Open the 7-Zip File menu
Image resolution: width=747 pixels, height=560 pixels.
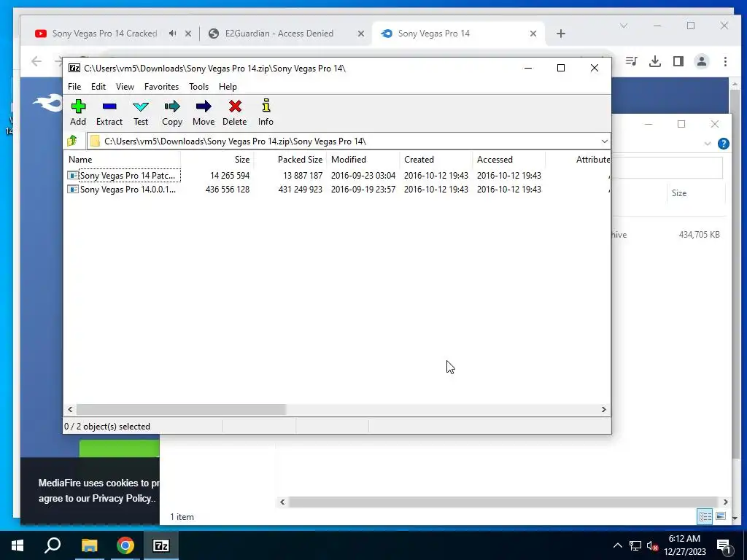click(x=74, y=87)
